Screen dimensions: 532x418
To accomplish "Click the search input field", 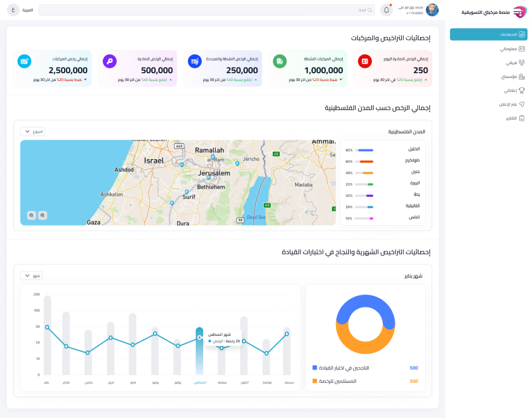I will pyautogui.click(x=206, y=10).
